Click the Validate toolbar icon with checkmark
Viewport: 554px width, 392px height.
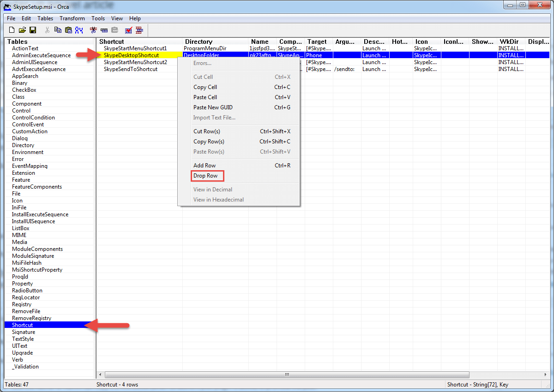129,30
